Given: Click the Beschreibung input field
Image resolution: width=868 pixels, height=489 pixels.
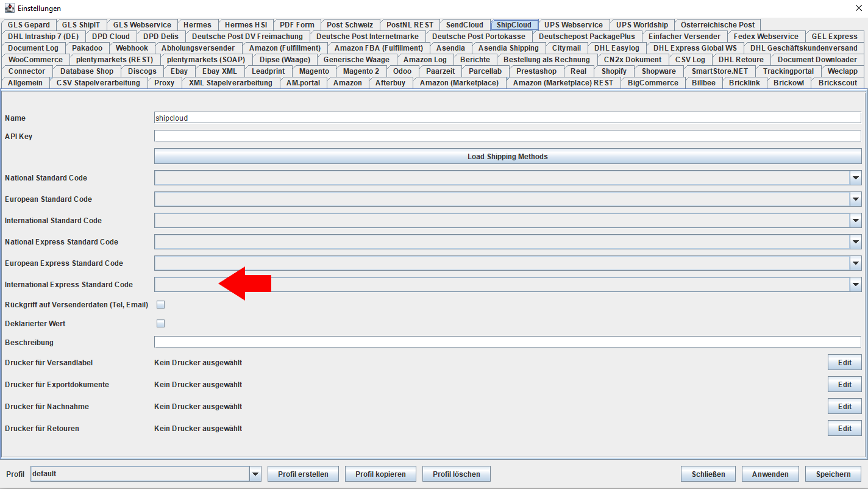Looking at the screenshot, I should click(x=508, y=342).
